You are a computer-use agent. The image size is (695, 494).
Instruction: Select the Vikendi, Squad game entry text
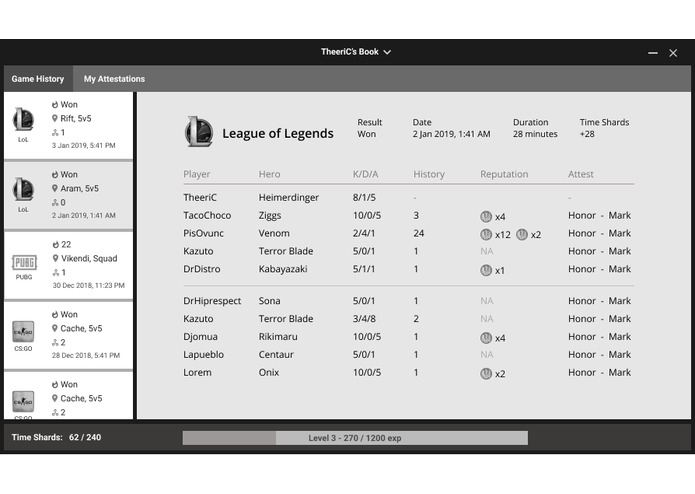coord(89,258)
